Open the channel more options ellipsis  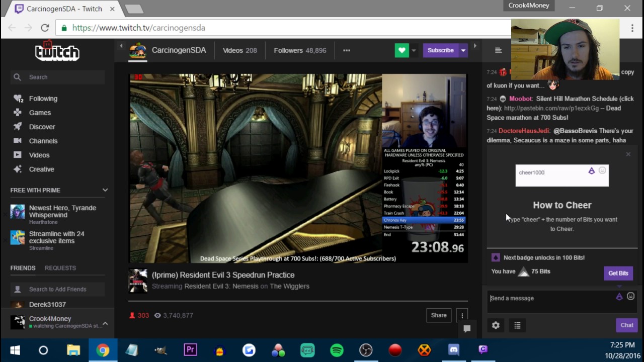point(346,50)
